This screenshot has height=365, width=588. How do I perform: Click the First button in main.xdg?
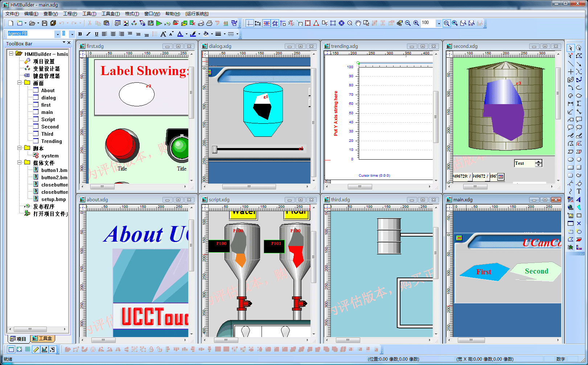484,272
